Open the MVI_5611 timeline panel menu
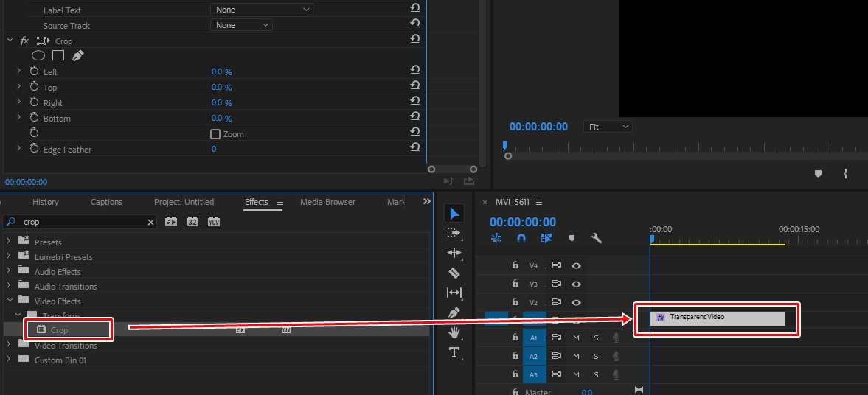Viewport: 868px width, 395px height. coord(539,203)
